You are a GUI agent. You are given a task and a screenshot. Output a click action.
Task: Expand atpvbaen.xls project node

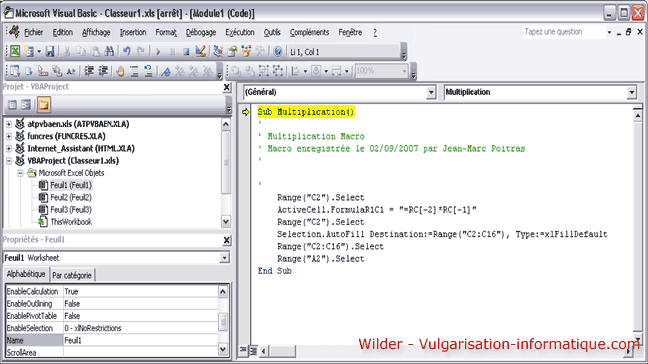[x=9, y=124]
